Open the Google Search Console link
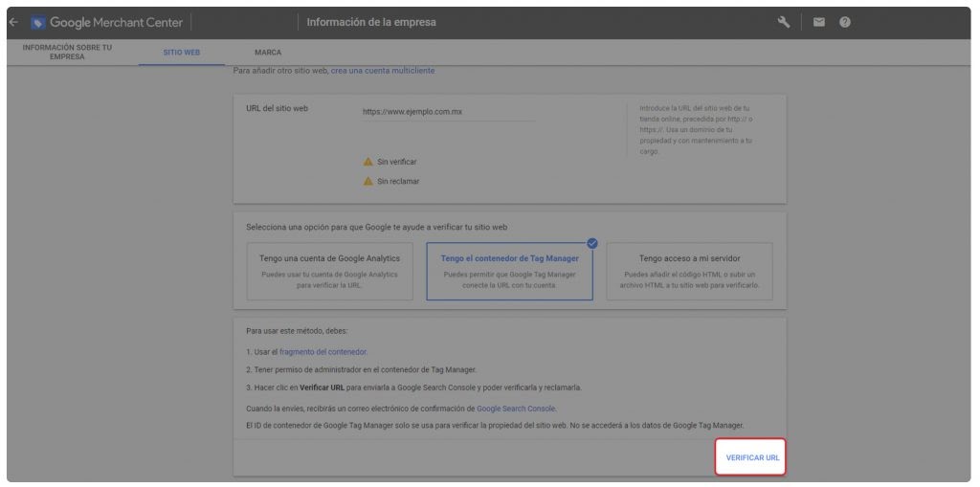This screenshot has height=487, width=980. pyautogui.click(x=516, y=409)
